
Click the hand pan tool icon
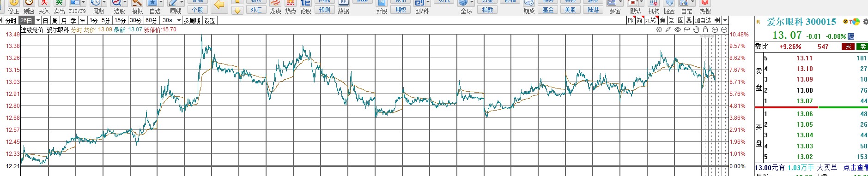click(696, 29)
